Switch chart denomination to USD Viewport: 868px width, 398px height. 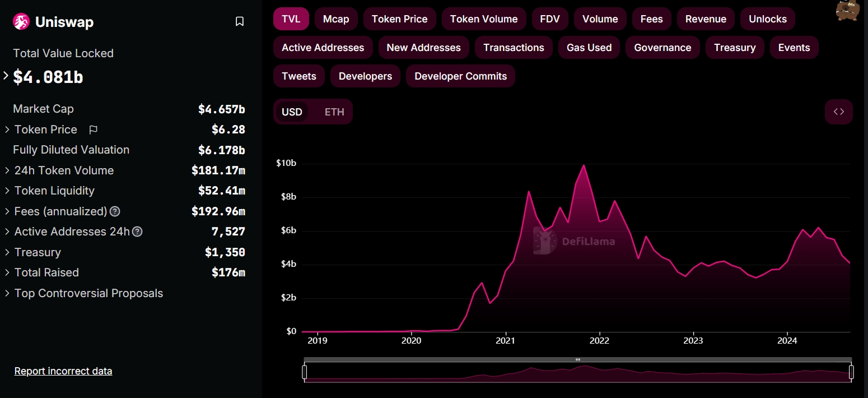pos(292,112)
